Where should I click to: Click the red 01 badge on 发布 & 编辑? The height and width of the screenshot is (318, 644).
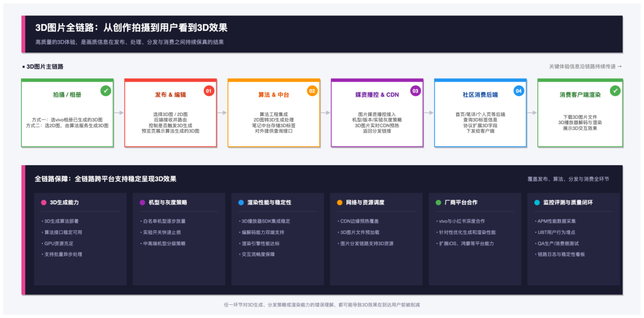[x=209, y=90]
